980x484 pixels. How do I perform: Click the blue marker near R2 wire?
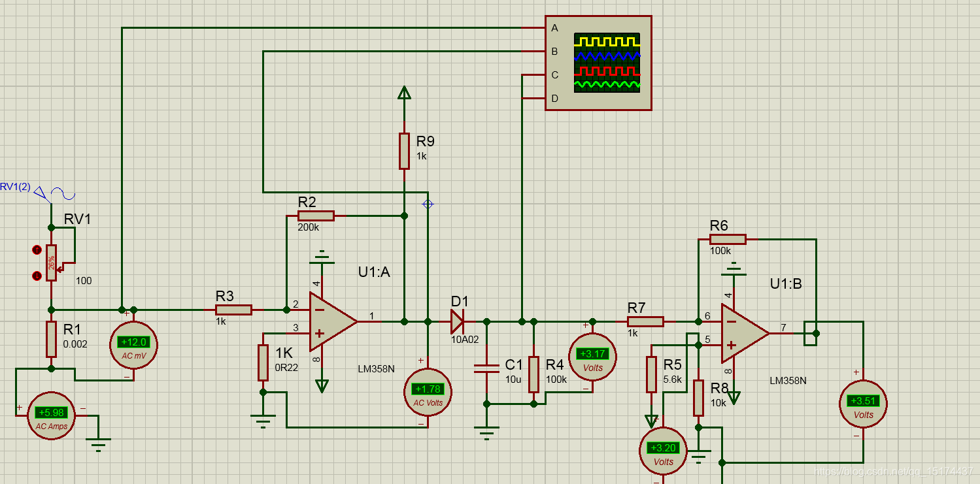[x=428, y=204]
